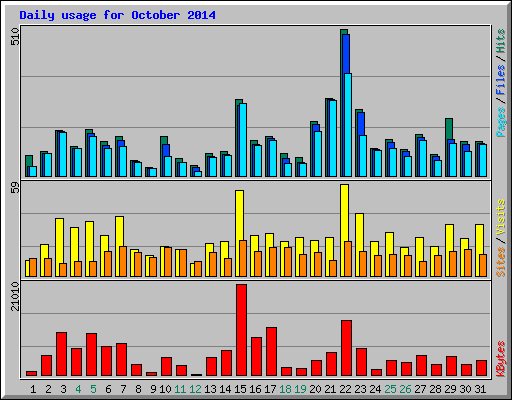Click day label 10 on the x-axis
This screenshot has width=512, height=400.
tap(165, 389)
